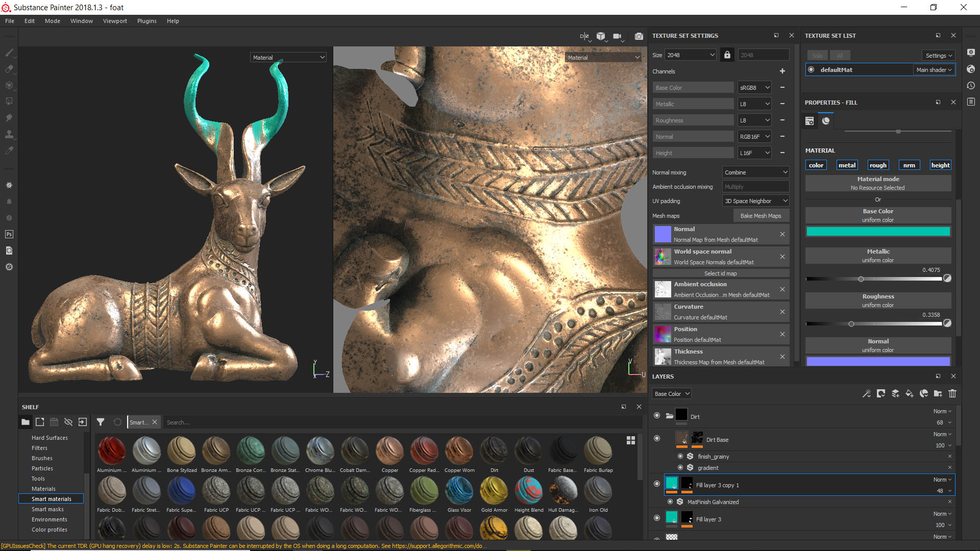Open the left viewport Material dropdown

click(x=288, y=57)
